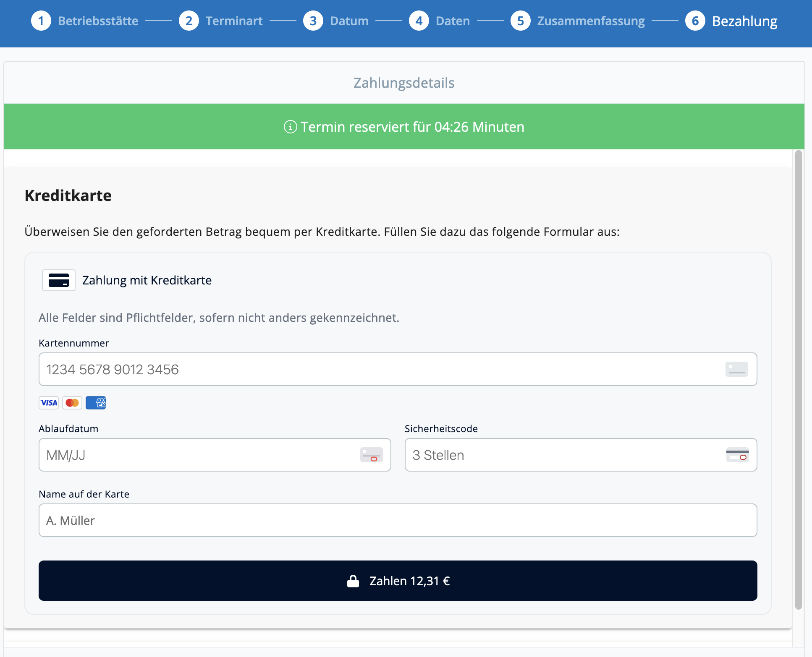Click the card icon in the Ablaufdatum field
This screenshot has height=657, width=812.
pos(371,455)
